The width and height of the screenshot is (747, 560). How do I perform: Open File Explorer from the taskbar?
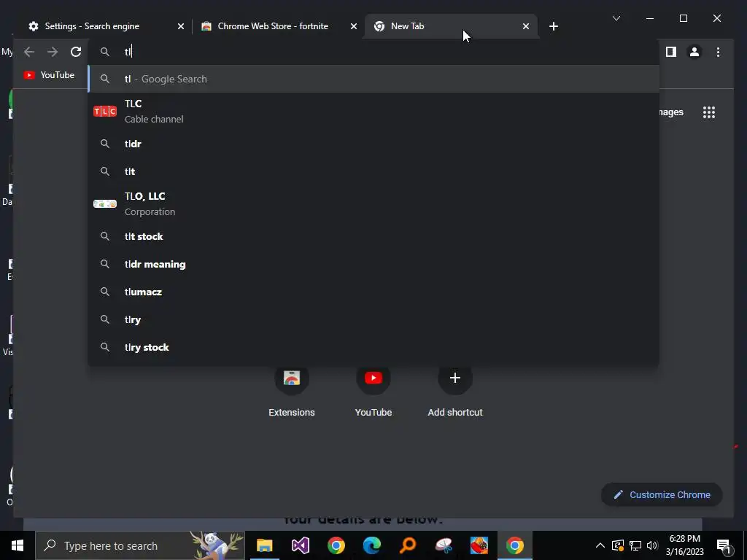tap(264, 545)
